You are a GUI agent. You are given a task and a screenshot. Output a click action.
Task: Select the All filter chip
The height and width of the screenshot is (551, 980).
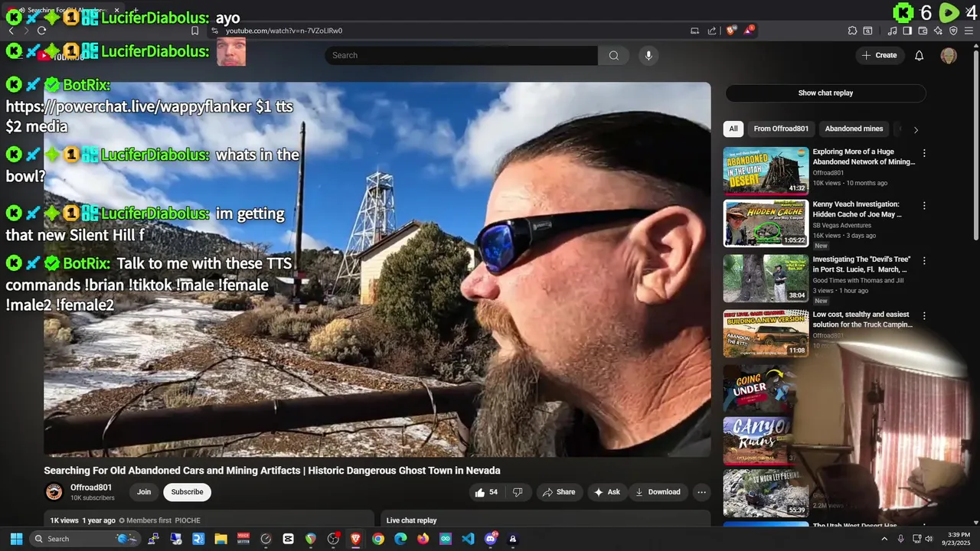733,129
